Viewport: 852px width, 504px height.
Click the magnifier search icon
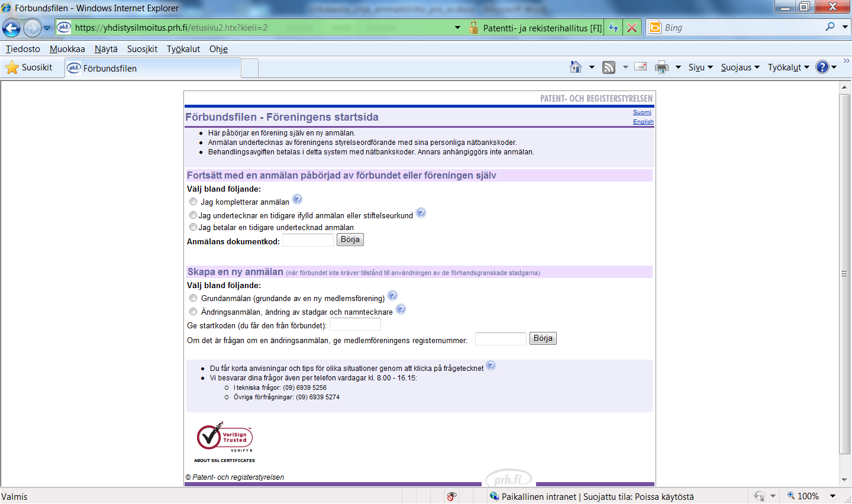pos(830,27)
